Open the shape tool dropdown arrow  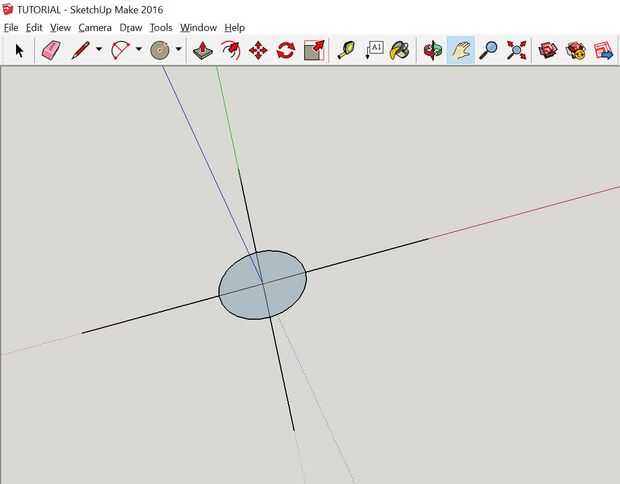point(178,49)
